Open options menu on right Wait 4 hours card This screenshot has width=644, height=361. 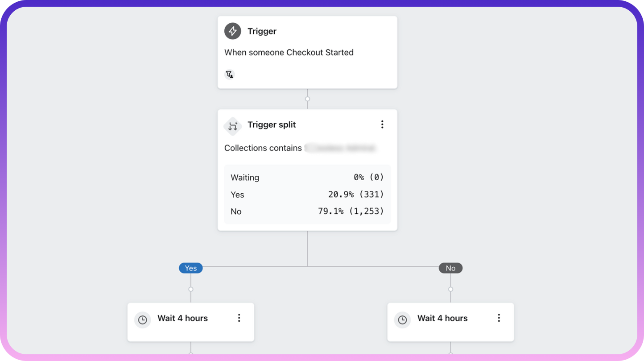tap(499, 318)
